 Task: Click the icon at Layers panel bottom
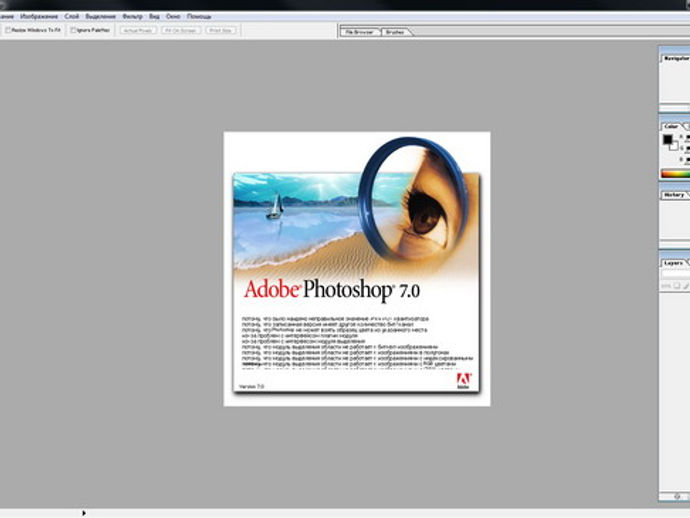point(677,496)
